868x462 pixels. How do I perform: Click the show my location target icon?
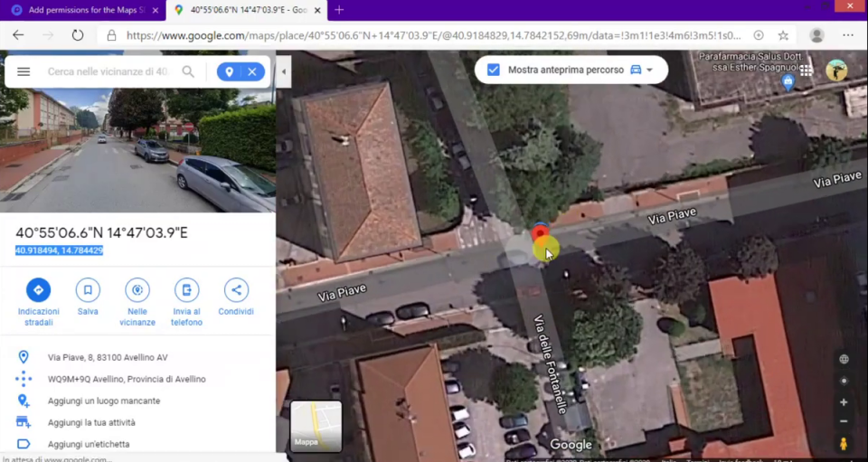coord(844,381)
